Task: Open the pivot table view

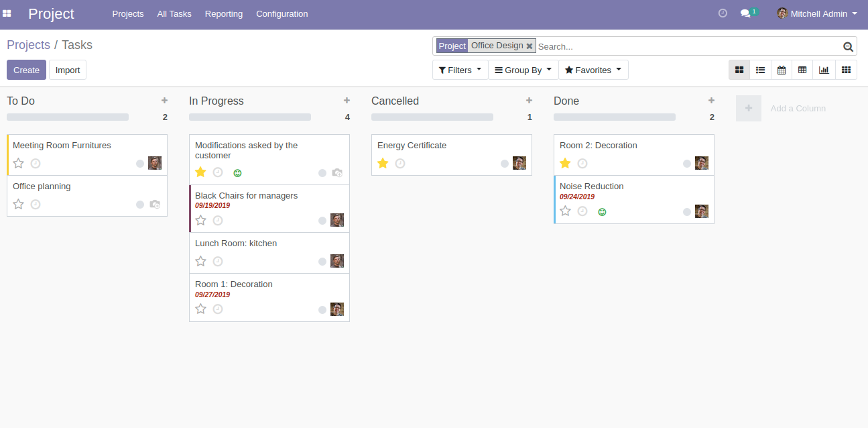Action: [x=802, y=70]
